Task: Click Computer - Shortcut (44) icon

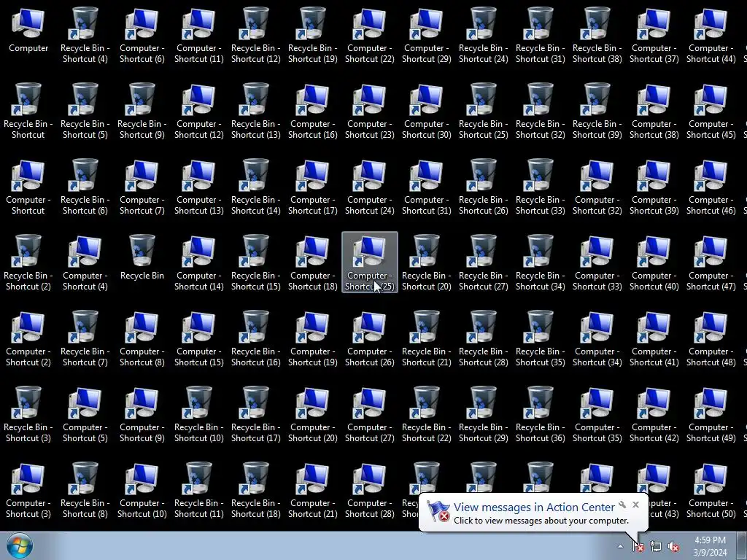Action: point(711,35)
